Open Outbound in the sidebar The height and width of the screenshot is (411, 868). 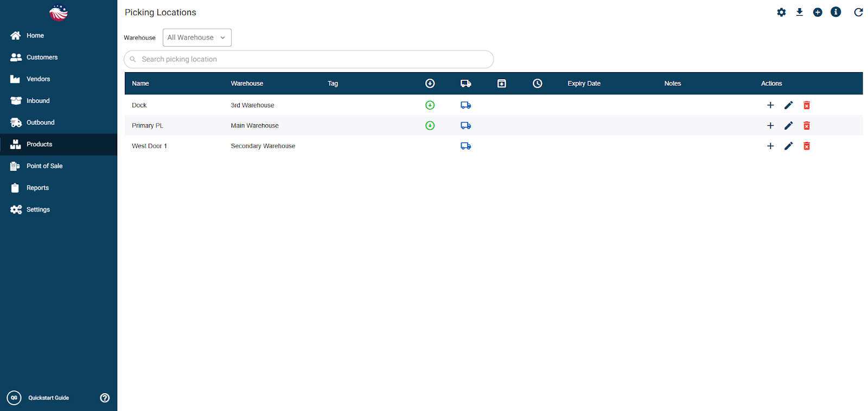pyautogui.click(x=59, y=123)
